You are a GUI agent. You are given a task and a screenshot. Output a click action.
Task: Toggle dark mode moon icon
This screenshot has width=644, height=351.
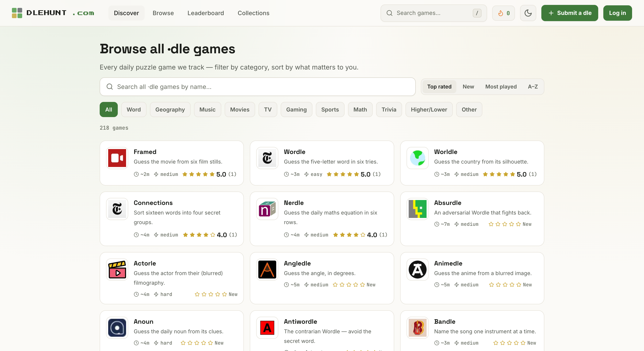[528, 13]
